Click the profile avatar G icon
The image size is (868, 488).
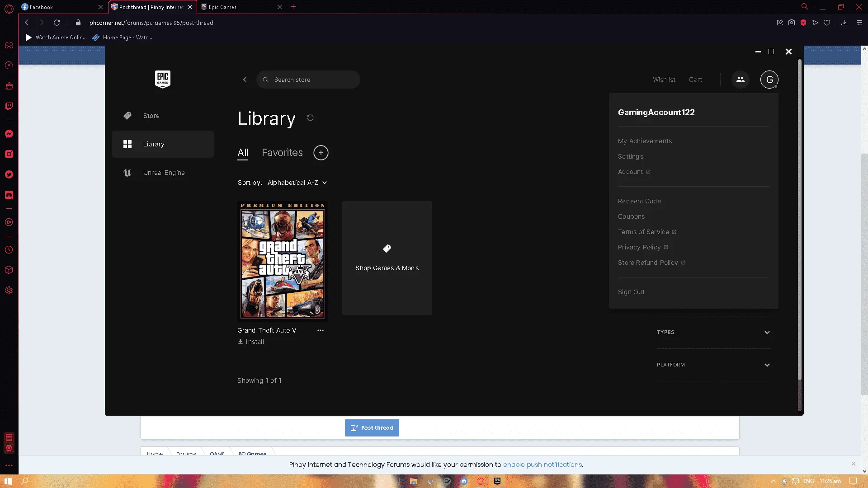coord(769,80)
